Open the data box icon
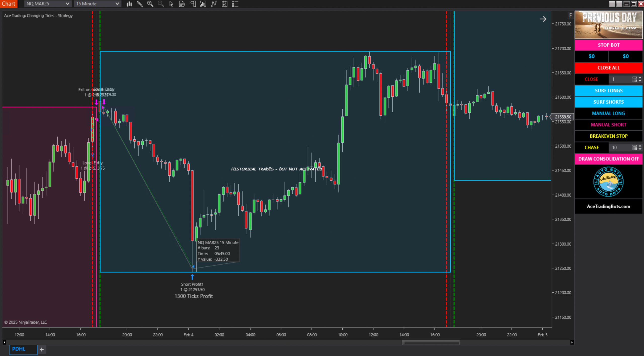Viewport: 644px width, 356px height. click(x=182, y=4)
